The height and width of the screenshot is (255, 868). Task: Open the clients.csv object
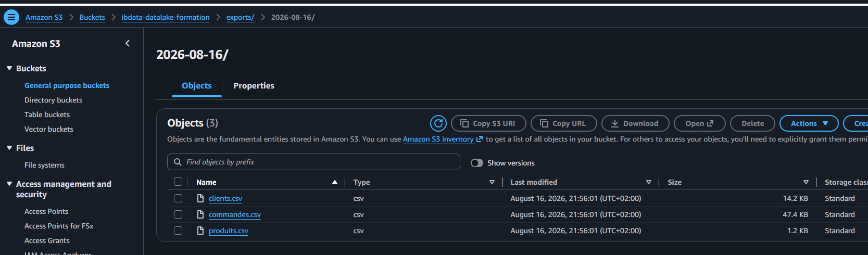[225, 198]
